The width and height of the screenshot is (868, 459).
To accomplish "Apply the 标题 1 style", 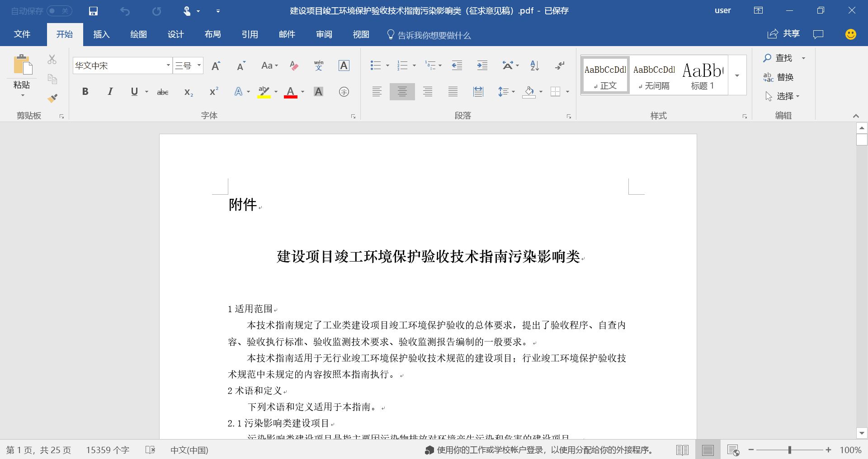I will click(x=703, y=75).
